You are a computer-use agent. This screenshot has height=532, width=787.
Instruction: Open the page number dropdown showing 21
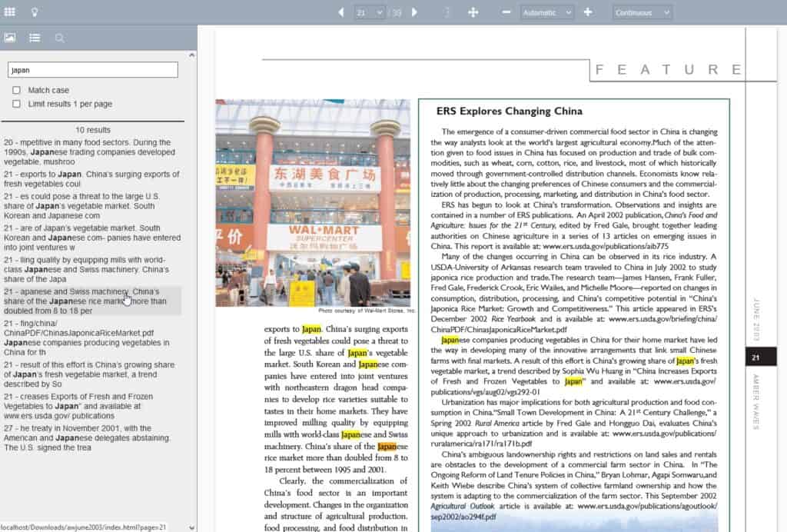pyautogui.click(x=370, y=12)
